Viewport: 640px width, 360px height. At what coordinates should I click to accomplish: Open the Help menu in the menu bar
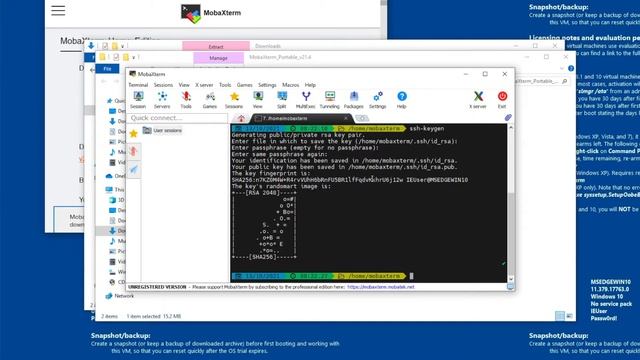(x=310, y=85)
